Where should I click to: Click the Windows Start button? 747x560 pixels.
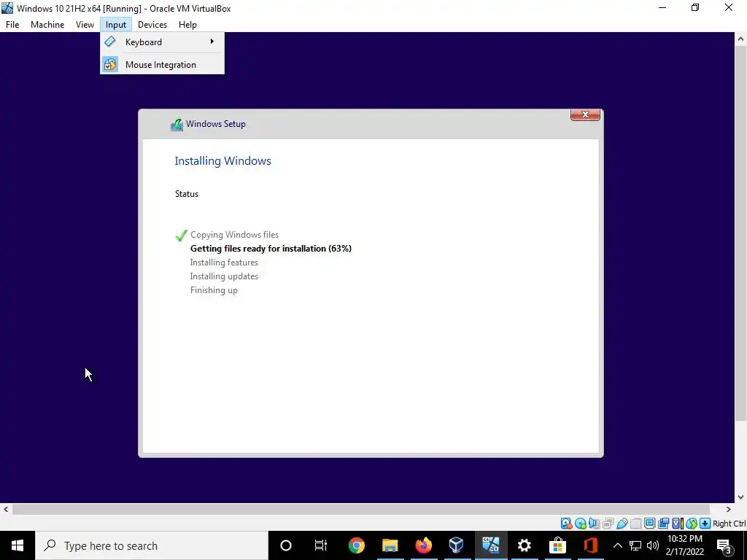click(x=18, y=545)
